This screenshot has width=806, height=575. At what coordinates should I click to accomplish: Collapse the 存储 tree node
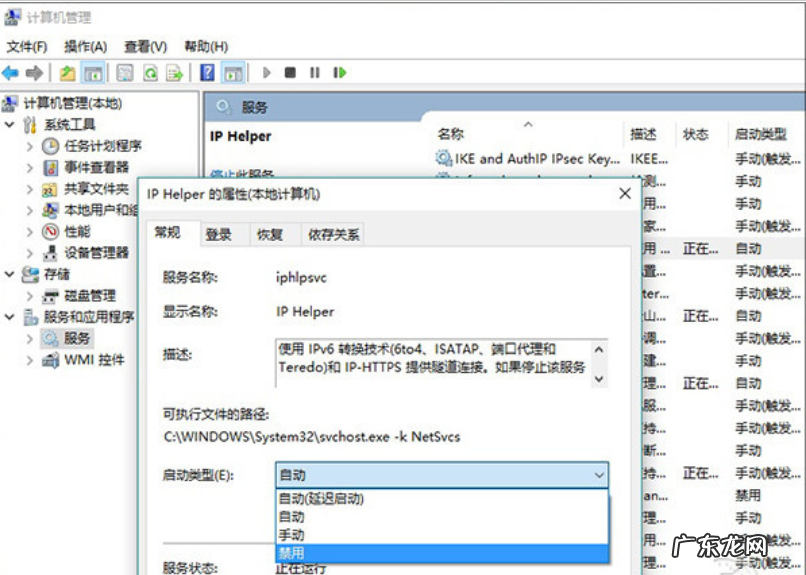tap(9, 274)
